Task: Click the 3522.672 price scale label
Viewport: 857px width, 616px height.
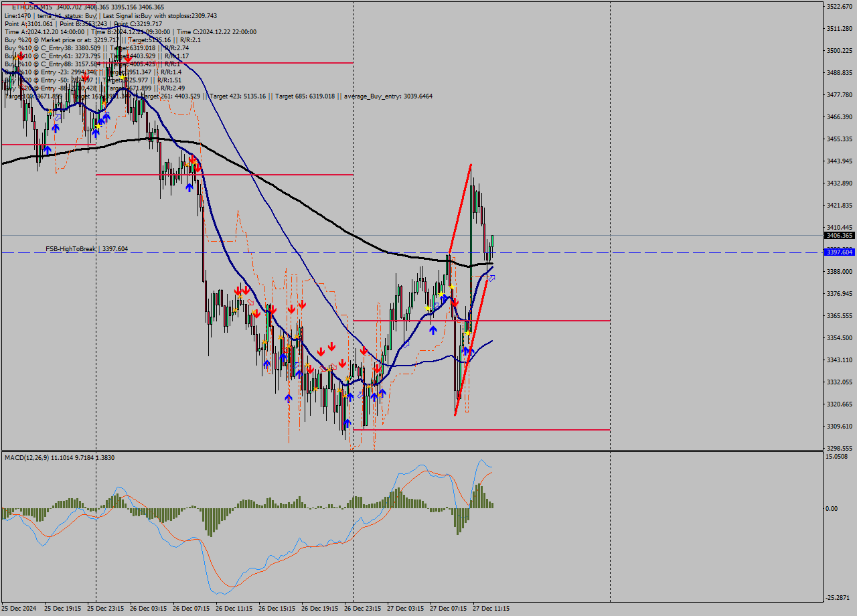Action: tap(840, 7)
